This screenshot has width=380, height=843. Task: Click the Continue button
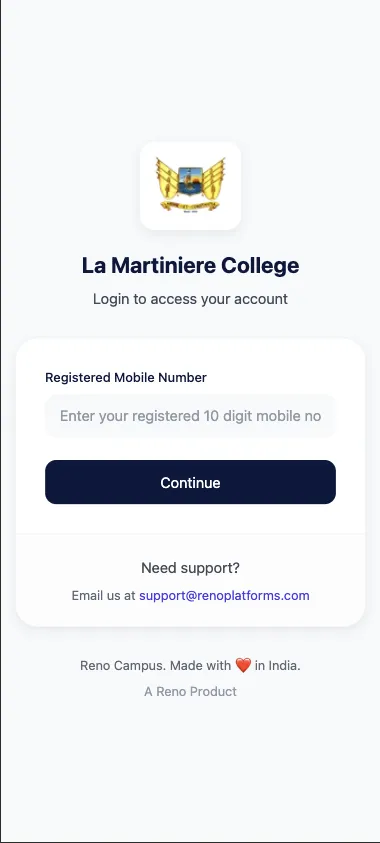click(x=190, y=482)
